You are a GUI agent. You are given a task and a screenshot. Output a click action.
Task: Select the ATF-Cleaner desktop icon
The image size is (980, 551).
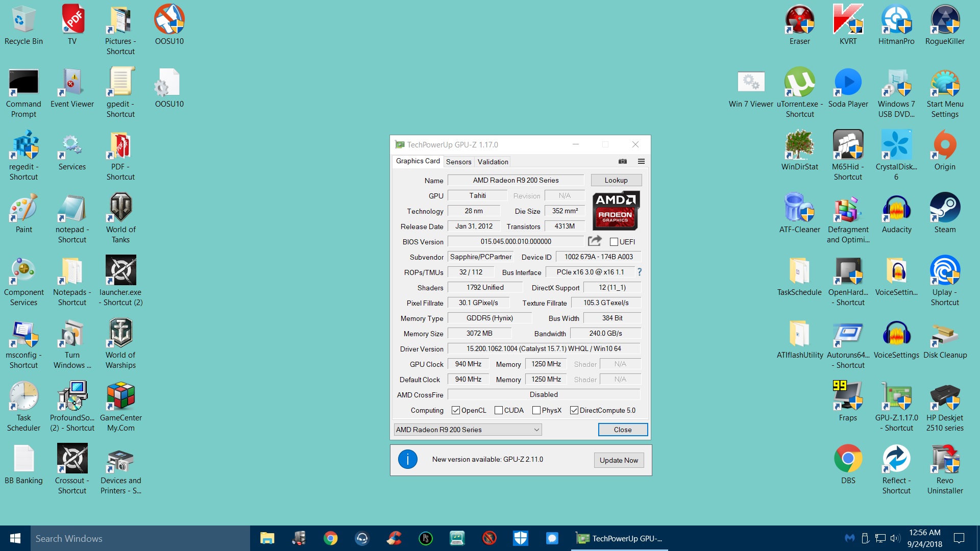[799, 213]
